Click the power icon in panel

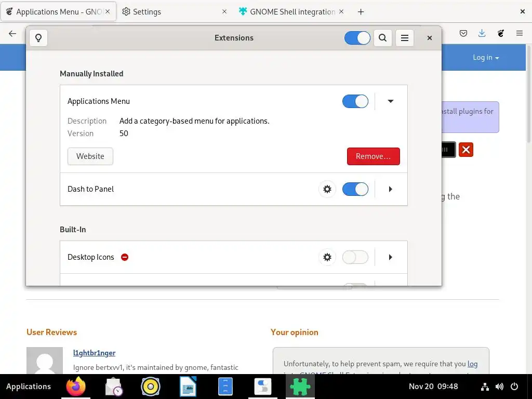click(x=514, y=387)
